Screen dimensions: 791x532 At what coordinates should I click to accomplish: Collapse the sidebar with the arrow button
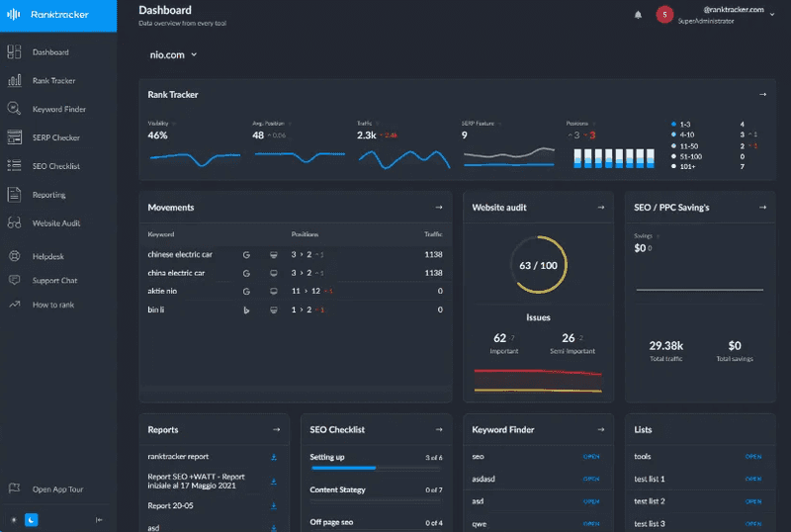tap(99, 519)
